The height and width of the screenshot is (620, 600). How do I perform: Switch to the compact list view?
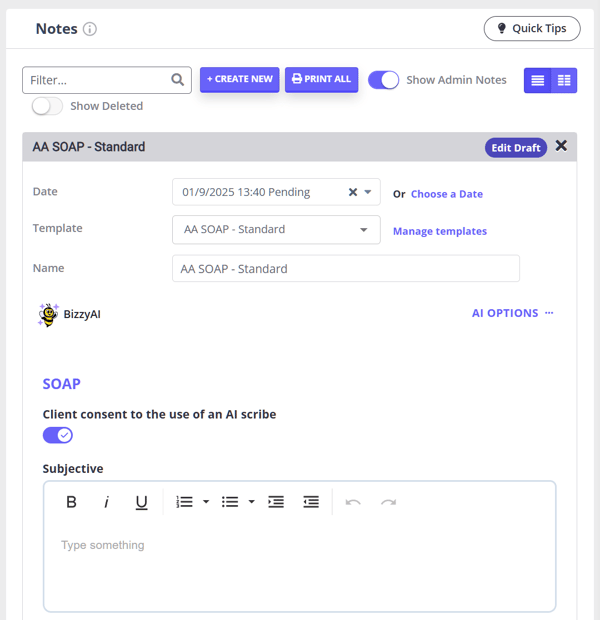pyautogui.click(x=538, y=80)
